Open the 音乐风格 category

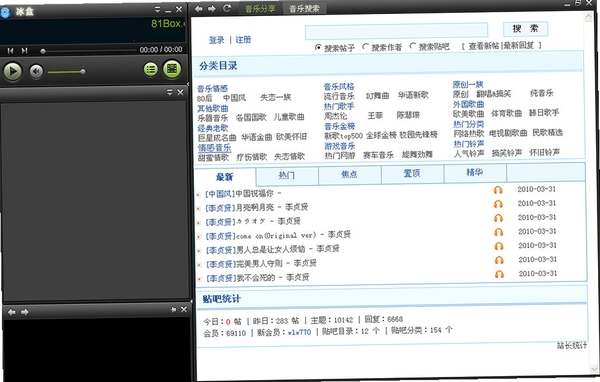339,87
